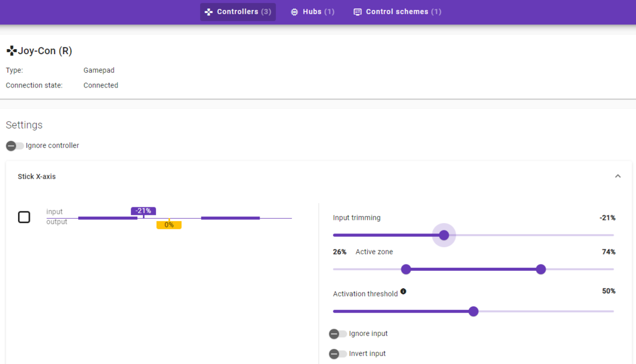The width and height of the screenshot is (636, 364).
Task: Click the Connected connection state text
Action: click(x=101, y=85)
